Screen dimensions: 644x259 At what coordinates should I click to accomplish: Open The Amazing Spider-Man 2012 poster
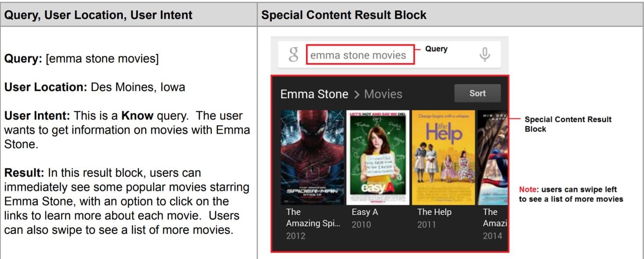[x=312, y=157]
